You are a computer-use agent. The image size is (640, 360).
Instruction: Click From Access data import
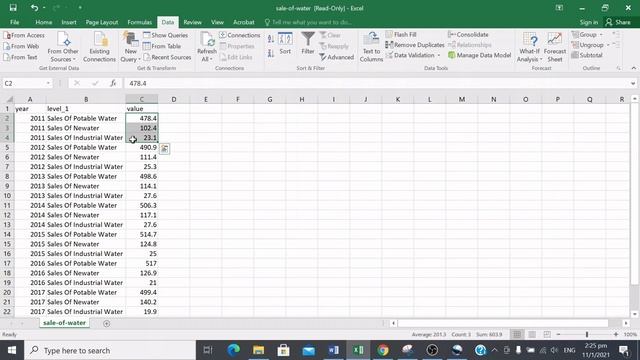pyautogui.click(x=24, y=36)
